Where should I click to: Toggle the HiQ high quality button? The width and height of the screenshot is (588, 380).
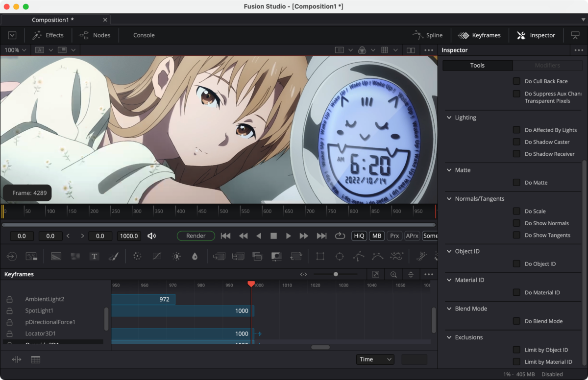[359, 236]
